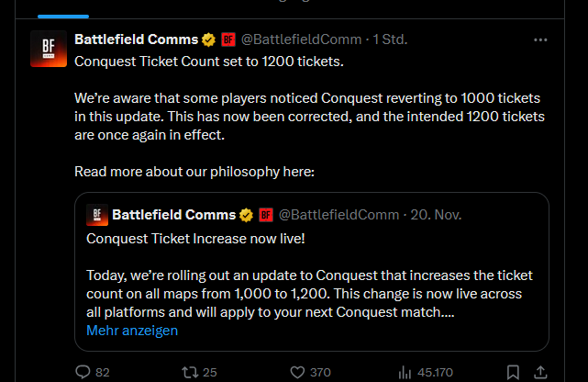The height and width of the screenshot is (382, 588).
Task: Bookmark the Battlefield Comms post
Action: click(x=514, y=372)
